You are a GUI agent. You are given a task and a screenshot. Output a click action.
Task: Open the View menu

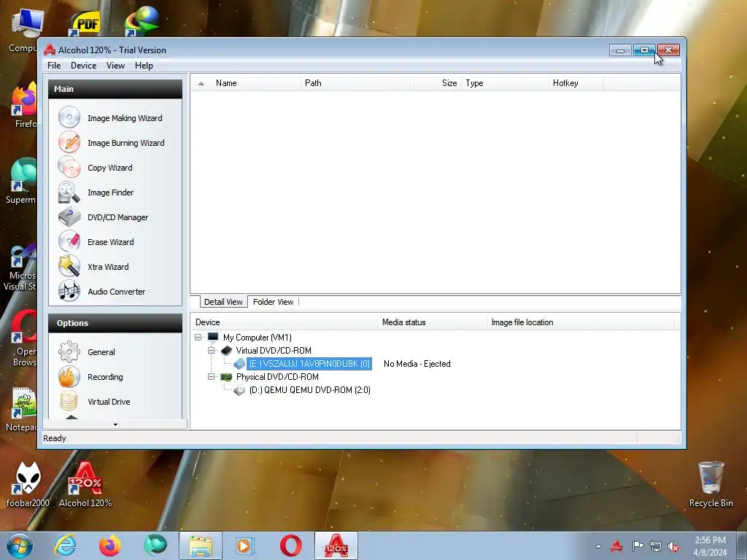(x=115, y=66)
